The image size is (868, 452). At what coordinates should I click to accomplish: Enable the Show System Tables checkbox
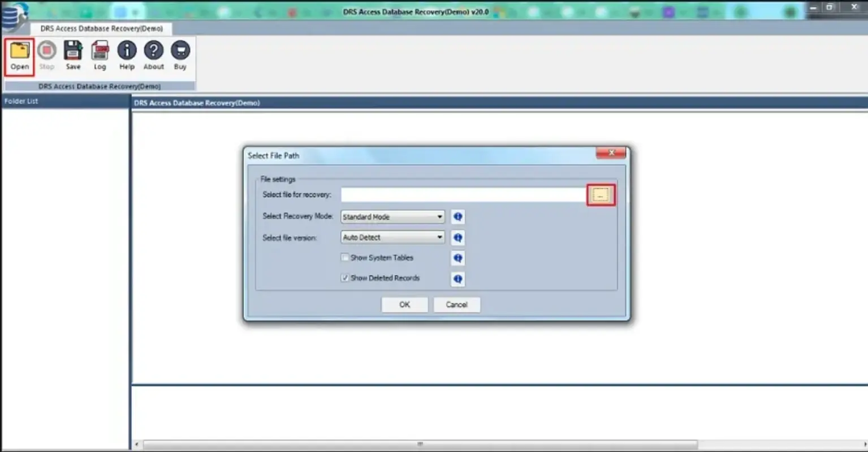(345, 257)
